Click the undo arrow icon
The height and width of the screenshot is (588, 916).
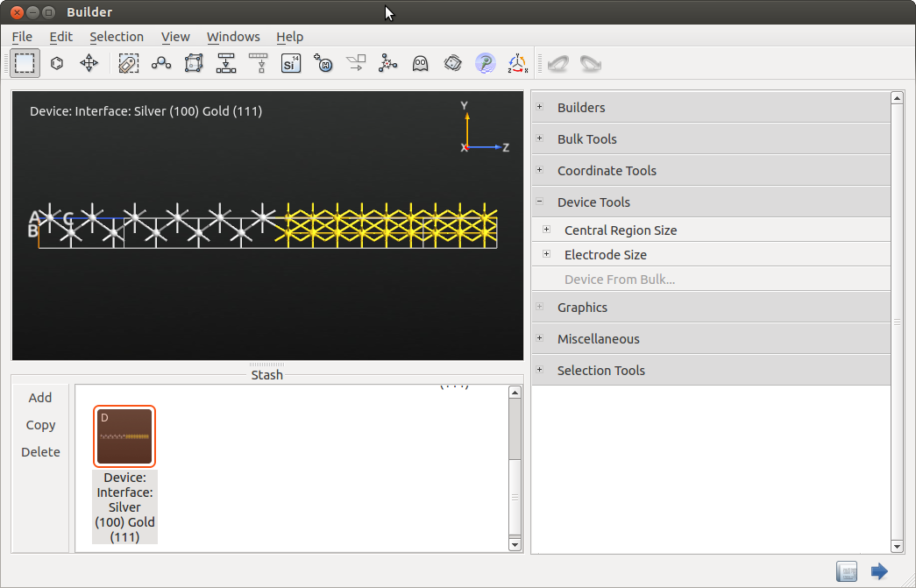558,63
